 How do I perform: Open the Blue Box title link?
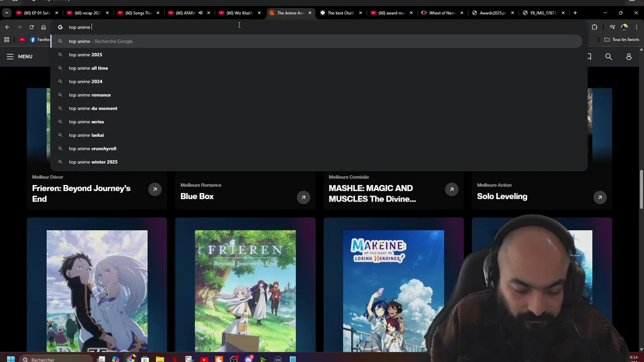[197, 197]
